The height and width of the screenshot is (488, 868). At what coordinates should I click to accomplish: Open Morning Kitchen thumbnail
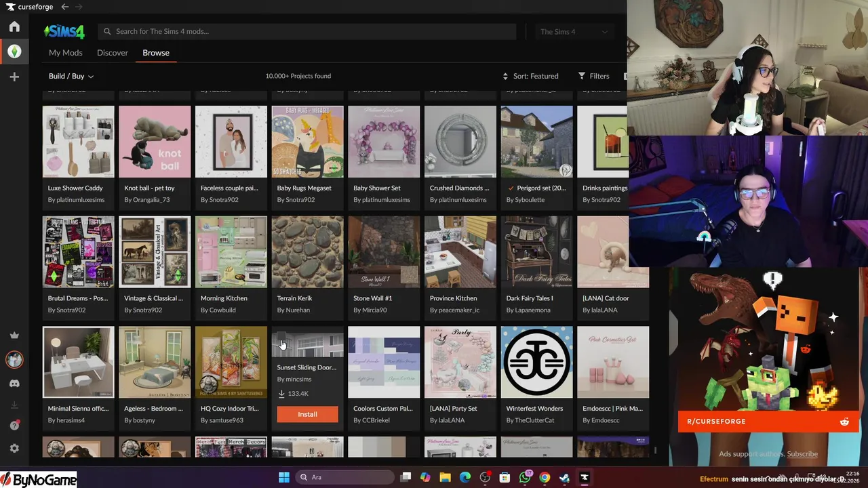click(x=231, y=252)
